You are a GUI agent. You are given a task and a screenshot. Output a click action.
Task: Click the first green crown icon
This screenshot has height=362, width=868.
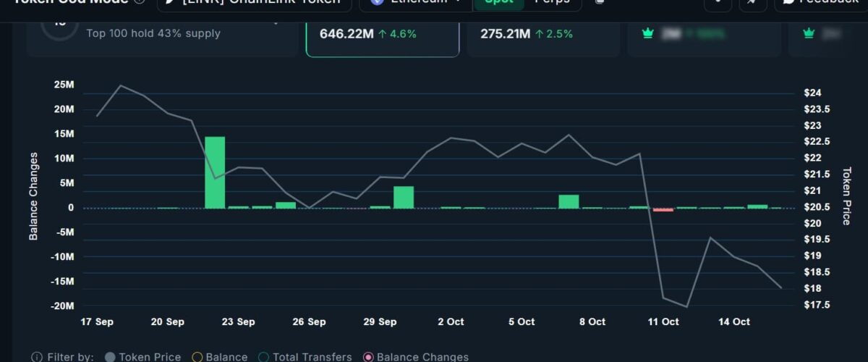point(647,33)
